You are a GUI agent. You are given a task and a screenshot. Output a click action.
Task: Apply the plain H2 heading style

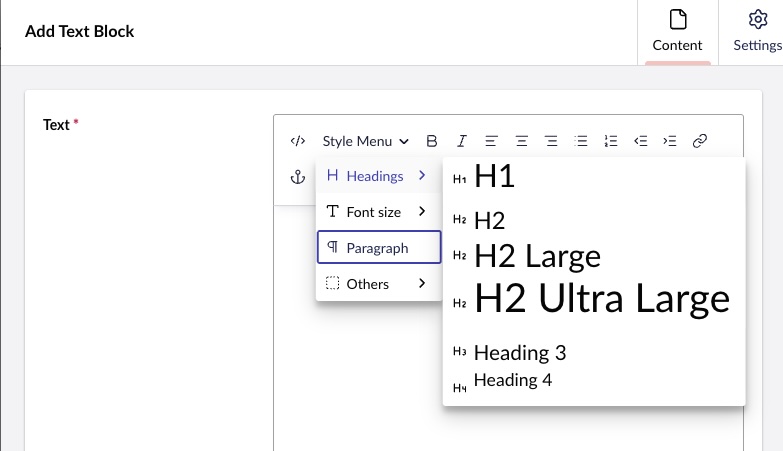point(594,220)
